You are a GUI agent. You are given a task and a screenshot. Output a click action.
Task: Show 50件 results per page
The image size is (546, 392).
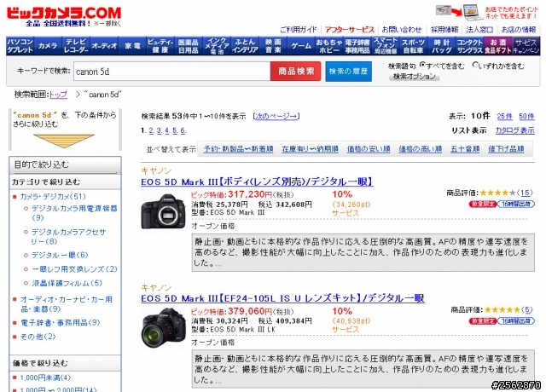pos(526,117)
